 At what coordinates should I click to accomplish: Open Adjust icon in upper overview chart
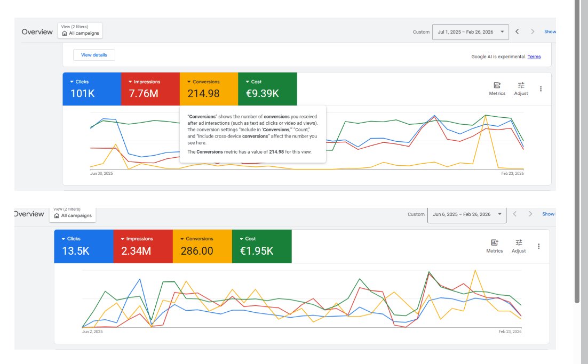pos(521,89)
